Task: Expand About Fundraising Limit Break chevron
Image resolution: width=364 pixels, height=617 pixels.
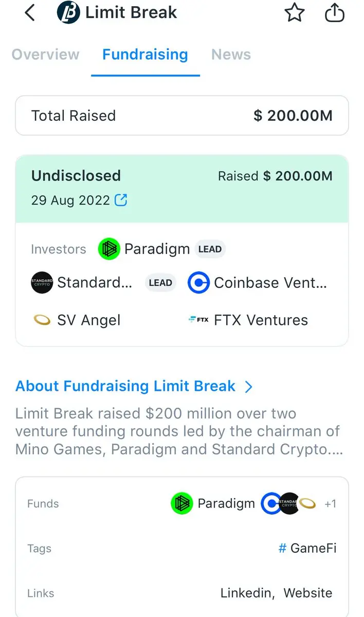Action: click(249, 387)
